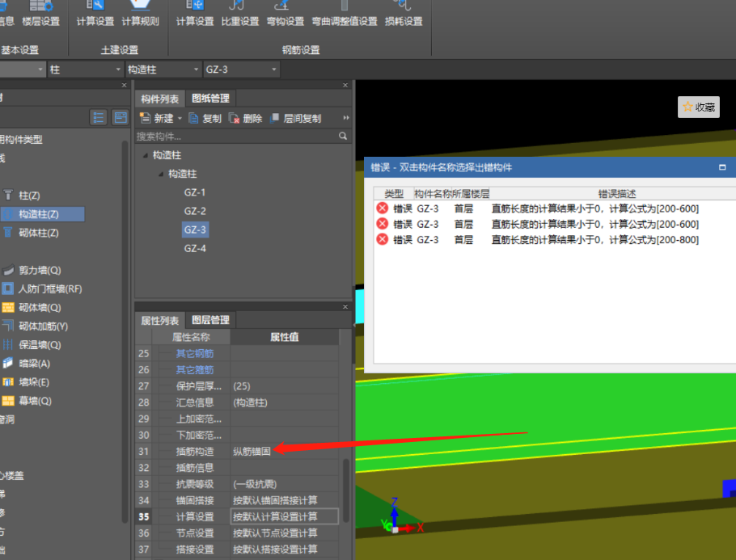
Task: Select GZ-1 in the component list
Action: 195,192
